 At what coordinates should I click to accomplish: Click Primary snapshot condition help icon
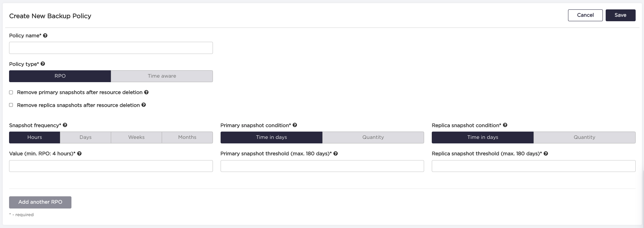[x=295, y=125]
